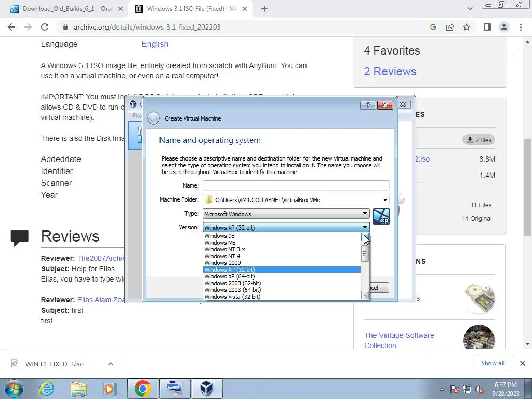Open the Windows Start button

(x=14, y=389)
